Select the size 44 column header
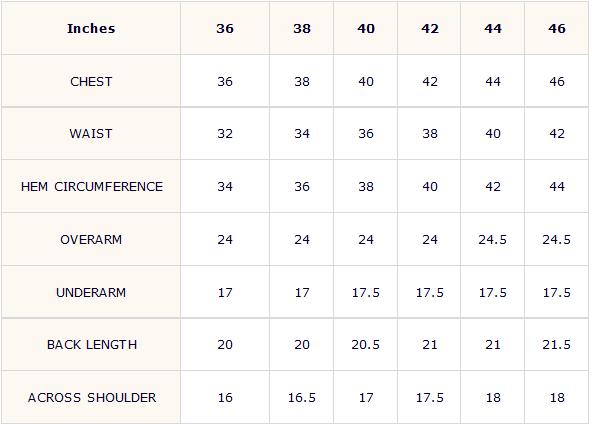Viewport: 592px width, 427px height. point(493,29)
